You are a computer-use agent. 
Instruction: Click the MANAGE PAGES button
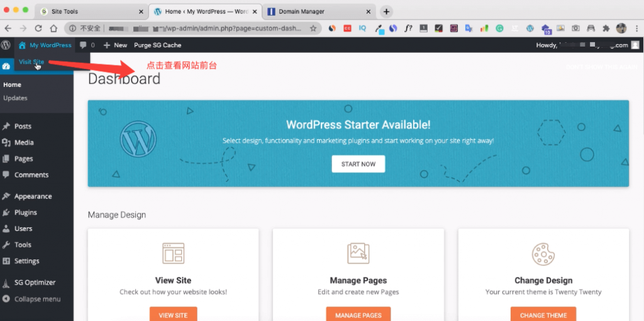pyautogui.click(x=358, y=315)
